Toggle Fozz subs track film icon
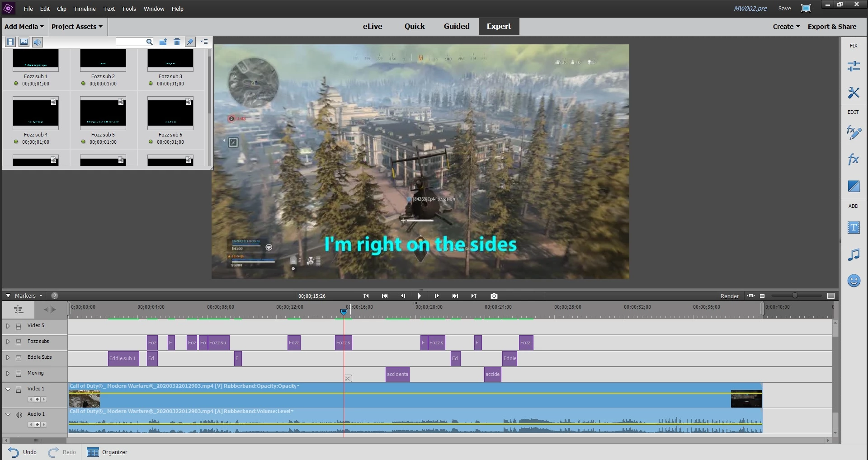 pos(19,342)
